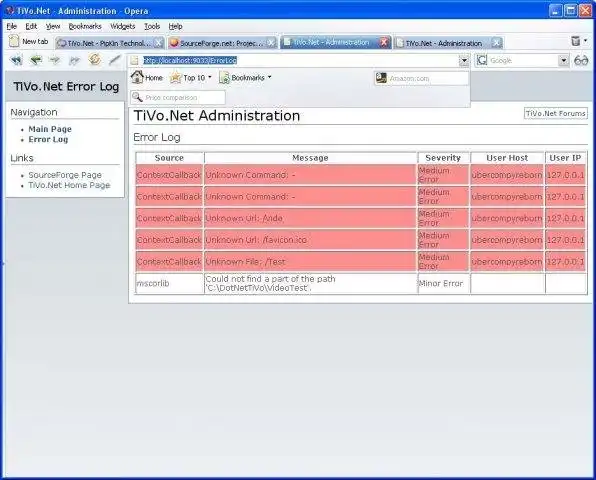Click the Severity column header

coord(443,158)
